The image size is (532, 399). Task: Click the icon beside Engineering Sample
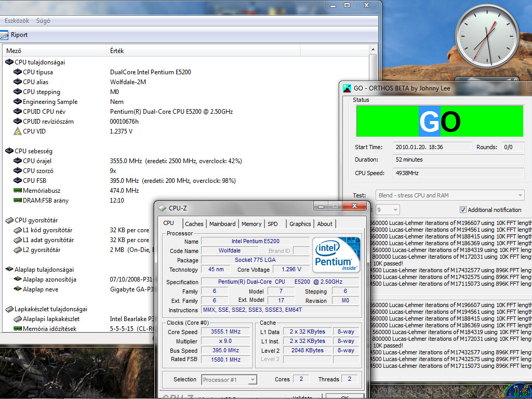click(x=18, y=101)
